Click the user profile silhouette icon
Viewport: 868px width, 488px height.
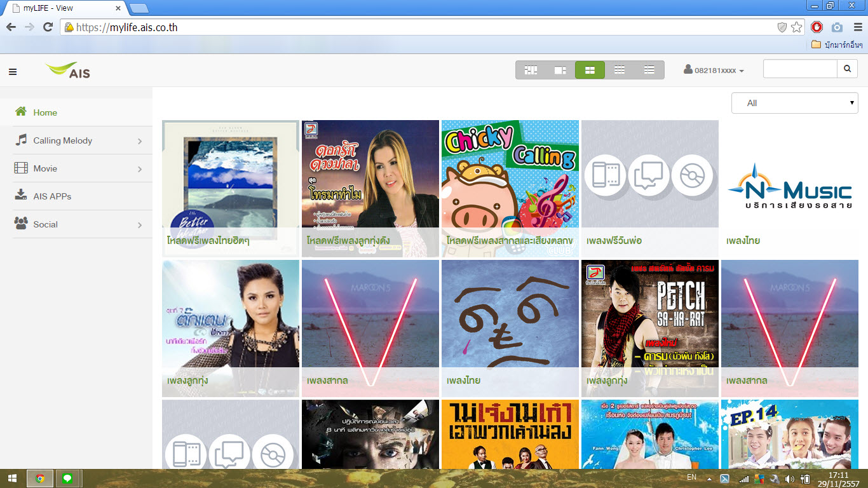point(688,69)
